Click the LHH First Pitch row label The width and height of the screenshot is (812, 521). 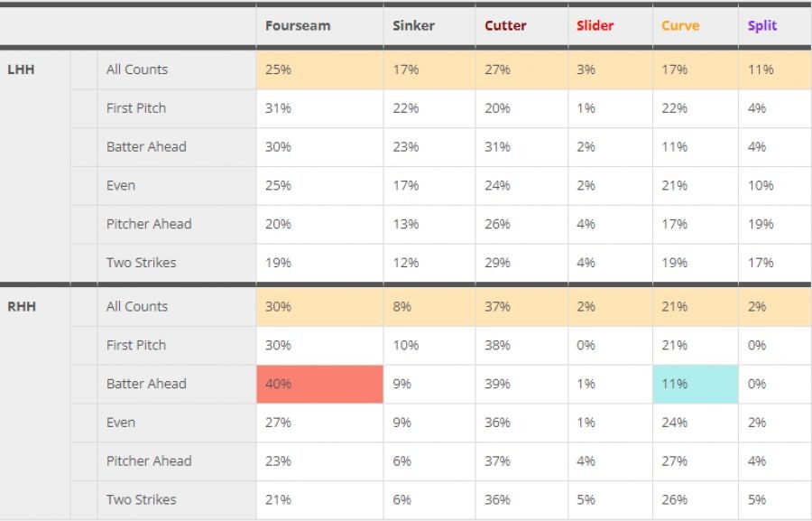(x=136, y=108)
